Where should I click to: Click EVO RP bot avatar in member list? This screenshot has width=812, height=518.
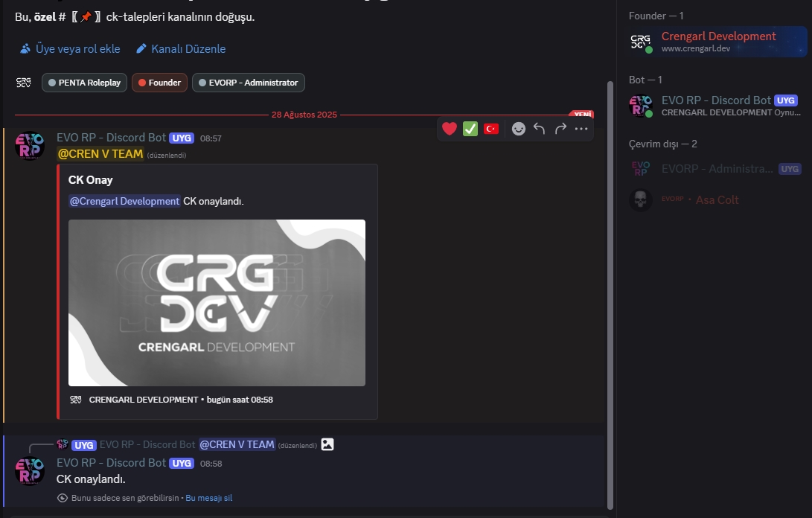641,106
